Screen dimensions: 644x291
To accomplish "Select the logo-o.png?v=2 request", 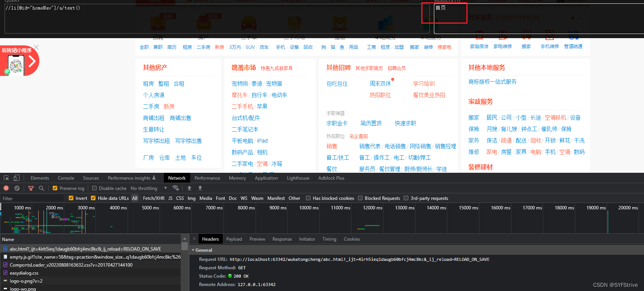I will click(x=91, y=281).
